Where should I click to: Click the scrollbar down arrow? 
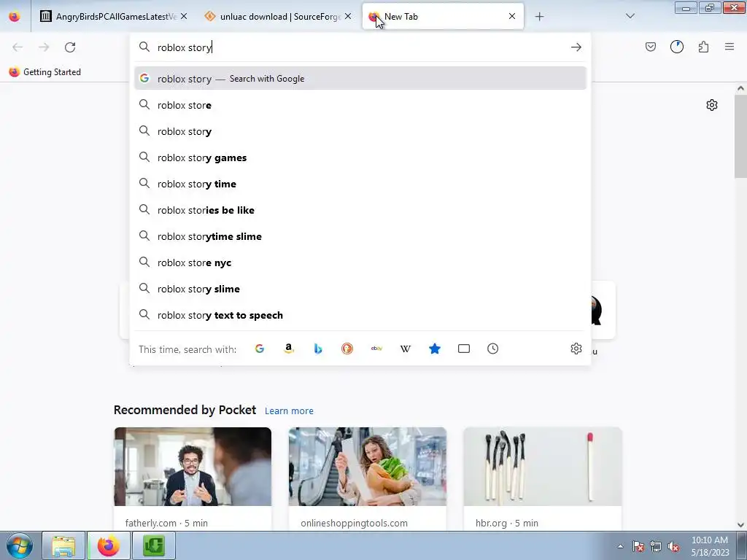point(740,525)
